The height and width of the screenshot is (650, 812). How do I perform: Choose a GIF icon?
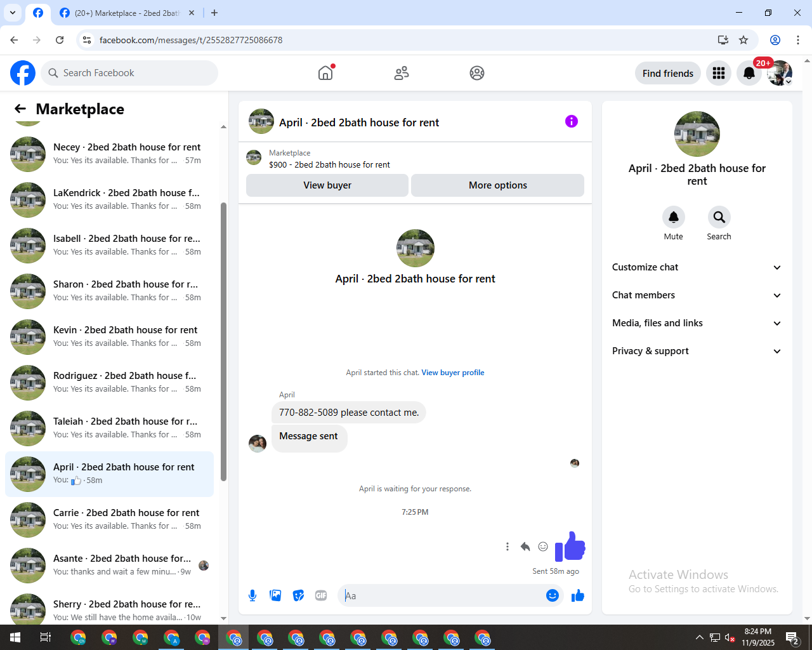tap(321, 595)
